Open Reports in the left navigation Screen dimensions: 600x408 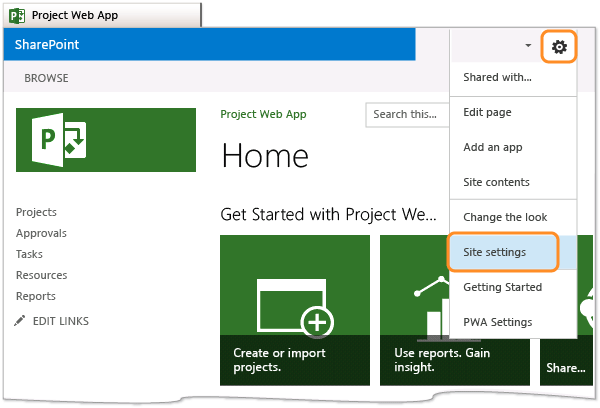pos(36,296)
